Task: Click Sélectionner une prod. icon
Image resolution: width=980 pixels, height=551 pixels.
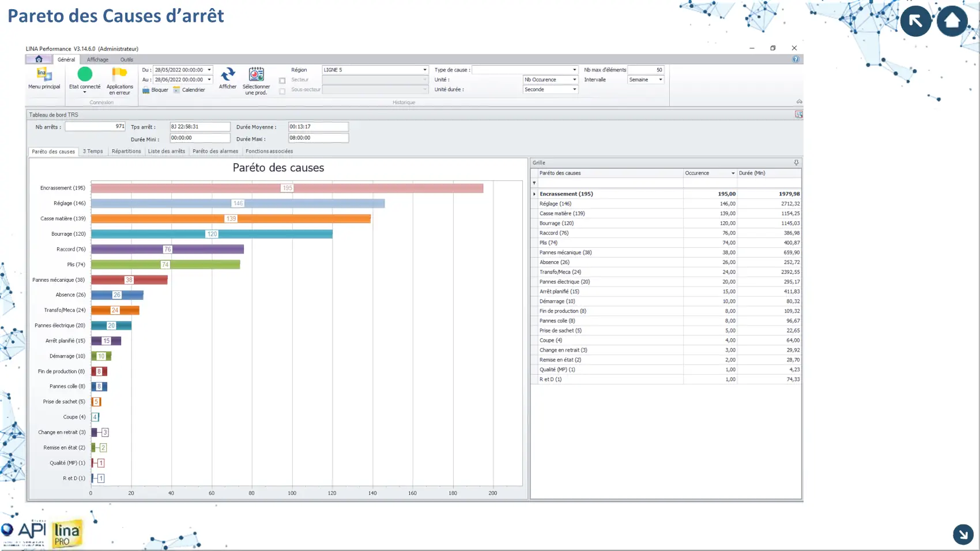Action: (x=256, y=74)
